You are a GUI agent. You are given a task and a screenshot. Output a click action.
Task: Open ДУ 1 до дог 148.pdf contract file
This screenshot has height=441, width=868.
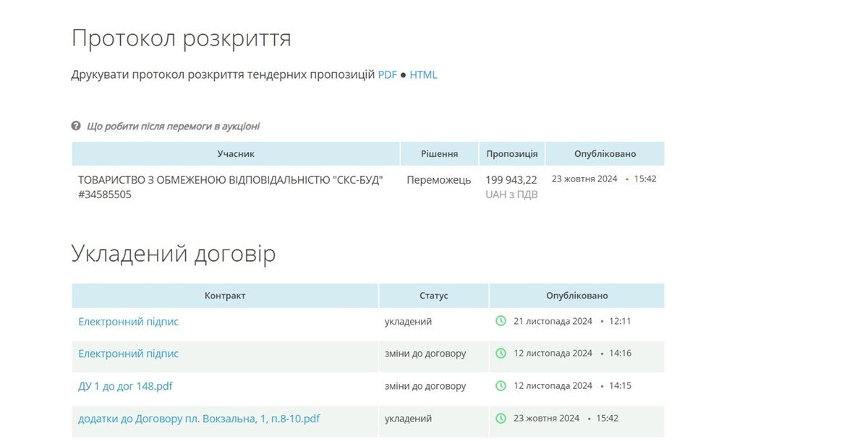pyautogui.click(x=124, y=386)
